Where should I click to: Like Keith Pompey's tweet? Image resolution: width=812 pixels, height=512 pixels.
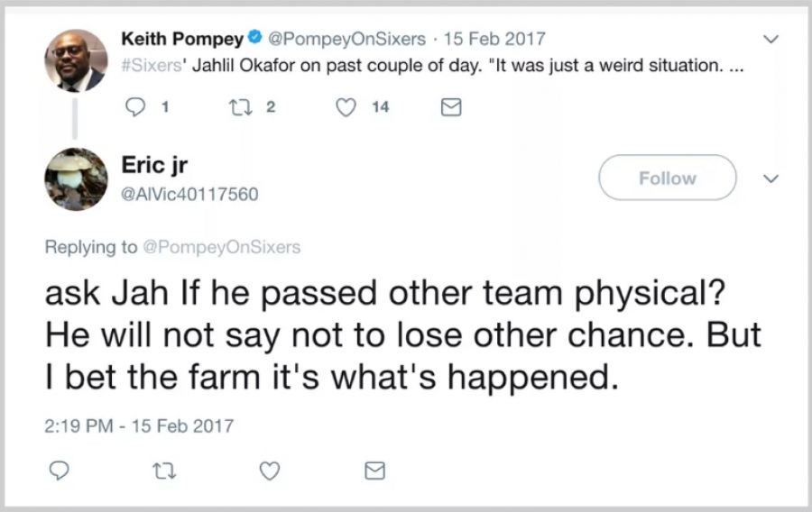coord(345,107)
